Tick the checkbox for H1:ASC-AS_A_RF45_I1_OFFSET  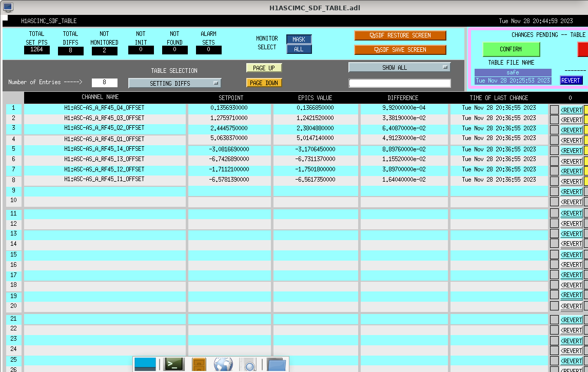pos(554,181)
